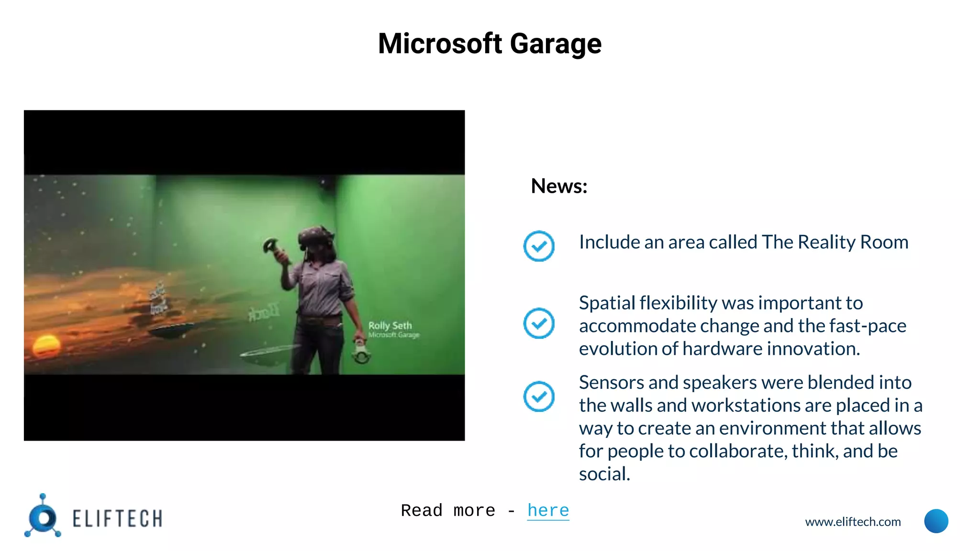Click the 'Sensors and speakers were blended' paragraph
Image resolution: width=980 pixels, height=551 pixels.
point(751,428)
